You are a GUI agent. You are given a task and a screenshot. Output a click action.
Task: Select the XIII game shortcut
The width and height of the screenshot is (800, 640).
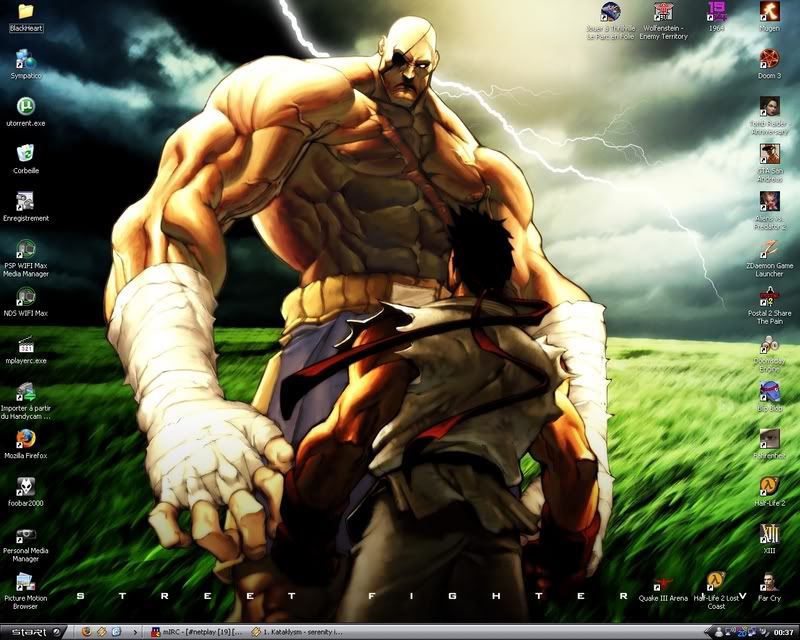pos(769,539)
